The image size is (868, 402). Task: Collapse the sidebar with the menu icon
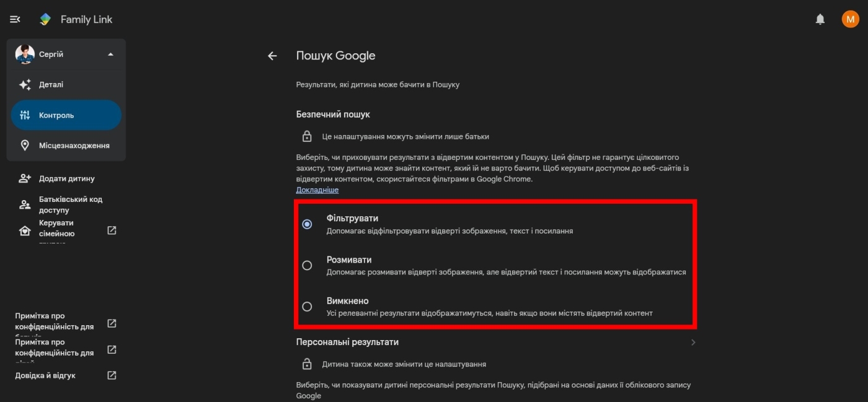click(15, 19)
